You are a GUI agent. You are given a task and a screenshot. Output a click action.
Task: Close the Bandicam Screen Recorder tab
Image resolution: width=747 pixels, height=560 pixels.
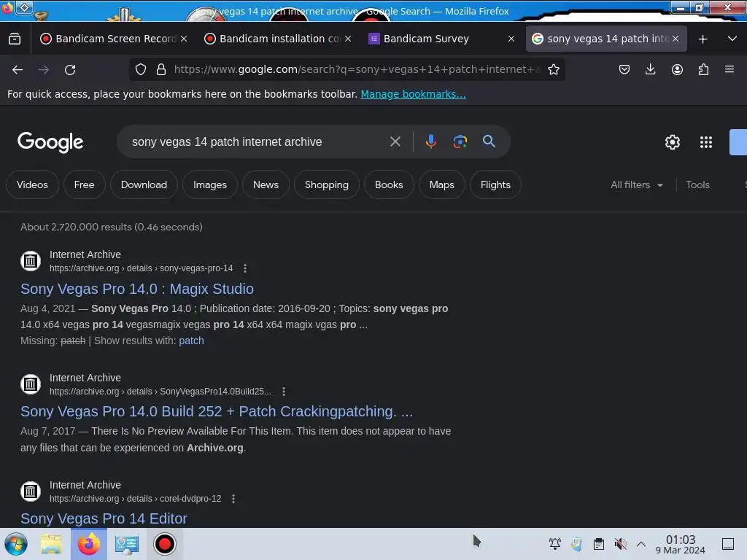pyautogui.click(x=184, y=39)
